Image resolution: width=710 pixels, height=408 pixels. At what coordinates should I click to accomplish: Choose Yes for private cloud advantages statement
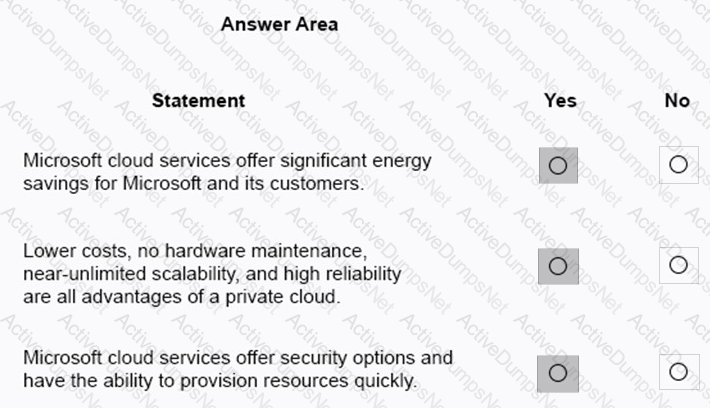pyautogui.click(x=558, y=266)
